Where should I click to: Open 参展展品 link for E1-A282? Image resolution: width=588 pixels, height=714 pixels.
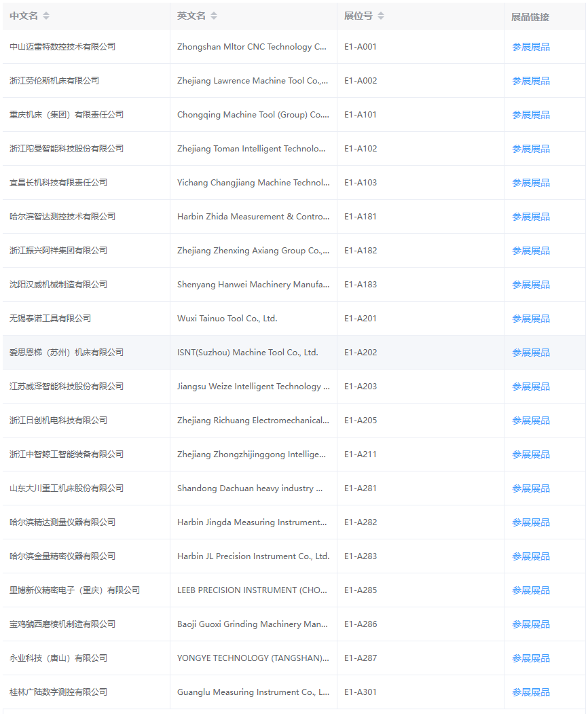point(531,522)
